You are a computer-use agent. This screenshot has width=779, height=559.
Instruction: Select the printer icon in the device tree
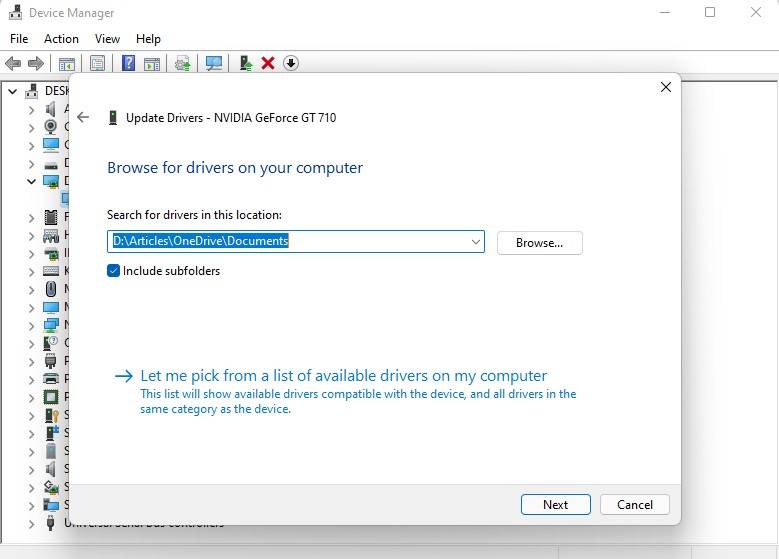[51, 379]
